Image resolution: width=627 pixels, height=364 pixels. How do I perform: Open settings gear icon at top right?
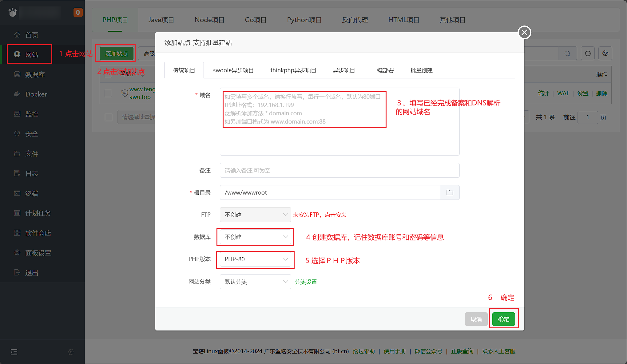[x=605, y=53]
